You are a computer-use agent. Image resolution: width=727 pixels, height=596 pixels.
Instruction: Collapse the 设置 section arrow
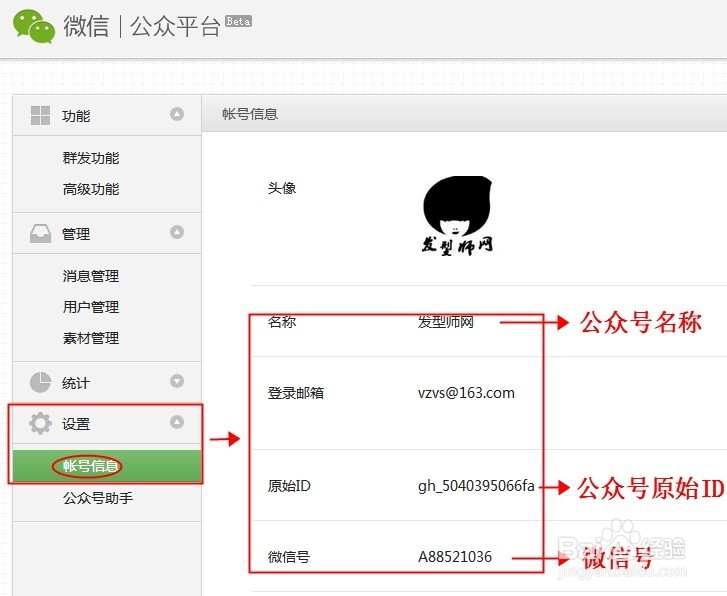point(177,422)
